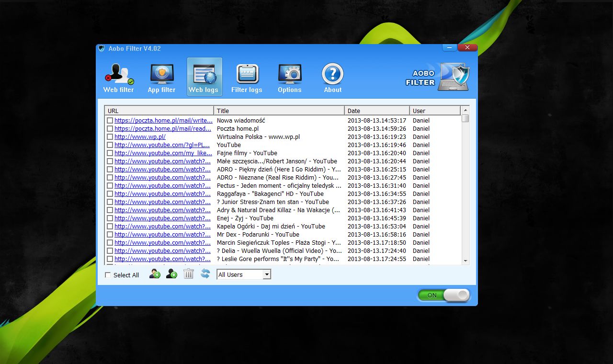Toggle the Select All checkbox

(108, 275)
